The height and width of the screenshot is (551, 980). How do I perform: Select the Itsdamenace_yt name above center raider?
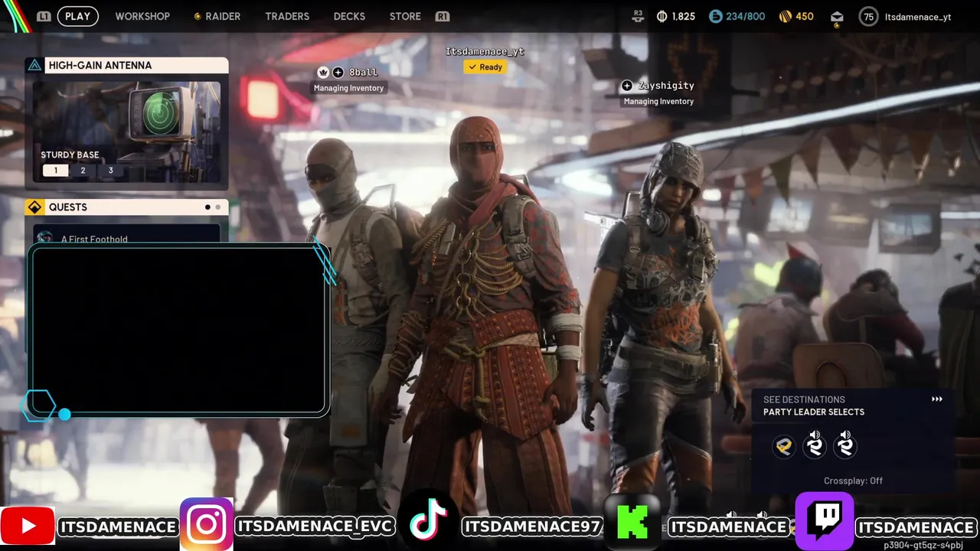(x=485, y=51)
